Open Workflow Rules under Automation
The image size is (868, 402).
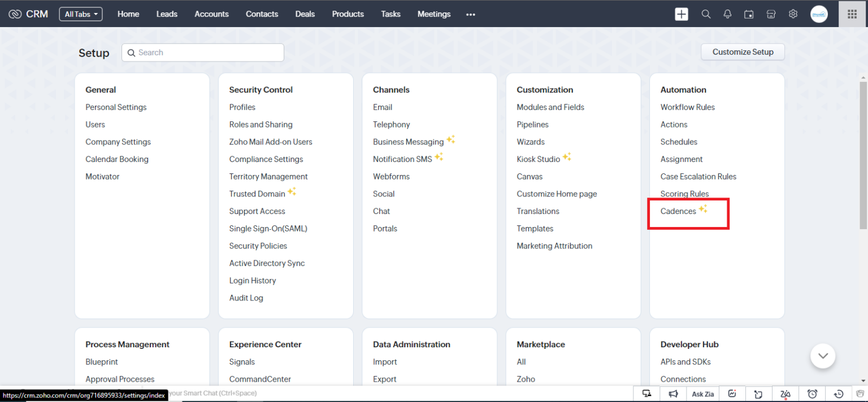click(687, 107)
